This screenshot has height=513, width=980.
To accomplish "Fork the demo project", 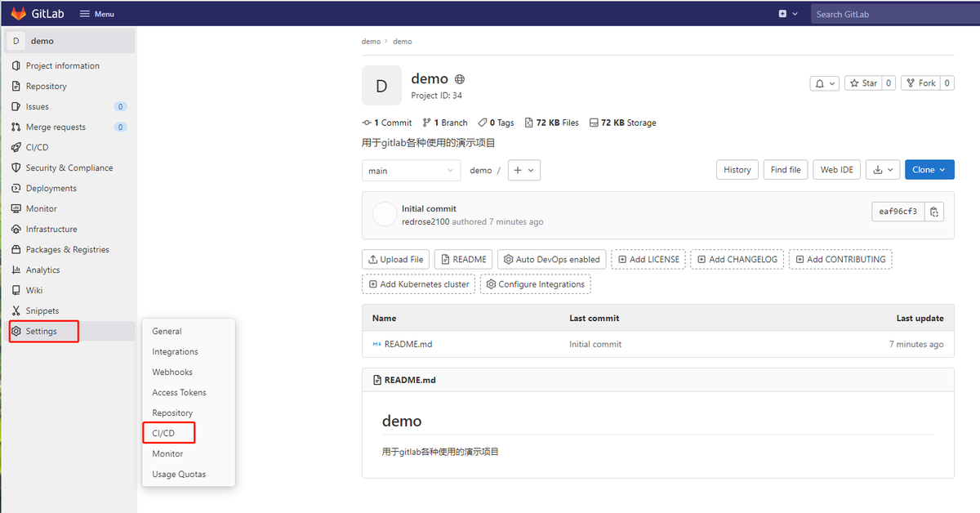I will coord(920,83).
